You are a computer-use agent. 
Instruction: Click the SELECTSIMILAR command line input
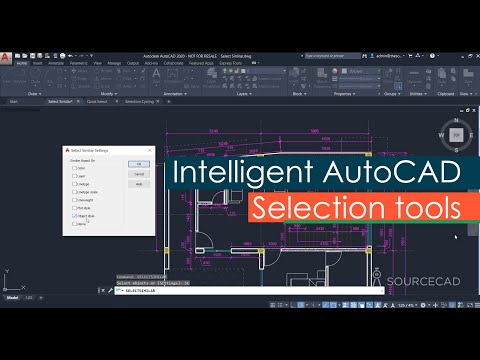tap(249, 291)
